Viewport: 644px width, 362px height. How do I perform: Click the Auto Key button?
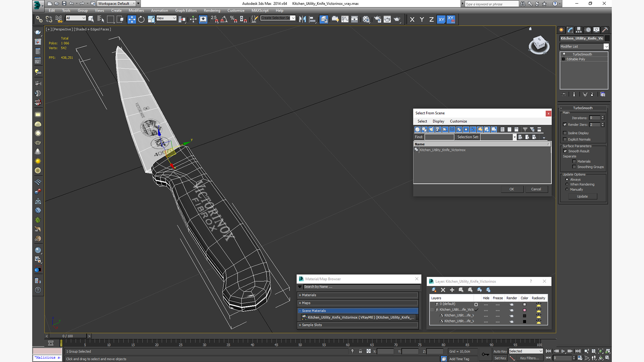[x=500, y=352]
